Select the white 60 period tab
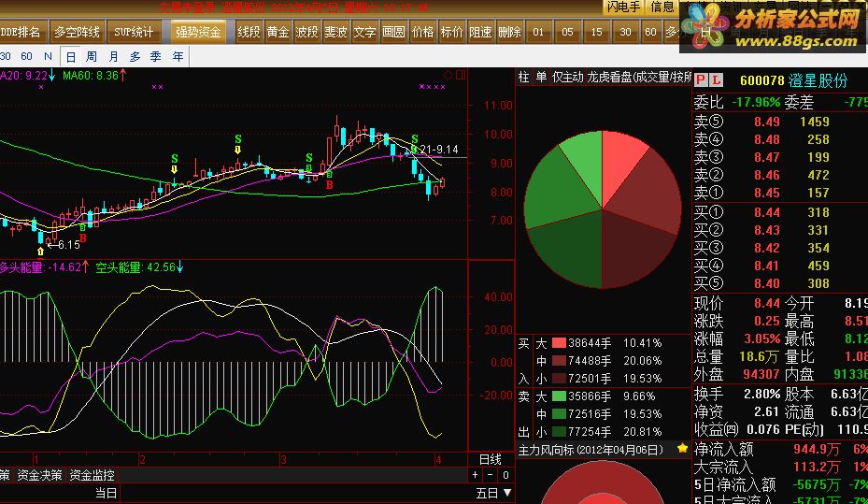This screenshot has height=504, width=868. 26,56
